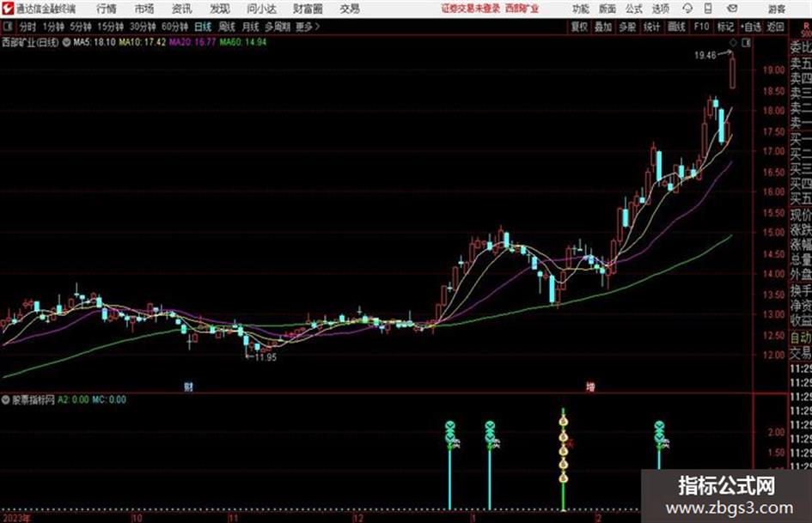Click the 财 marker at the chart bottom
The image size is (812, 523).
coord(188,386)
